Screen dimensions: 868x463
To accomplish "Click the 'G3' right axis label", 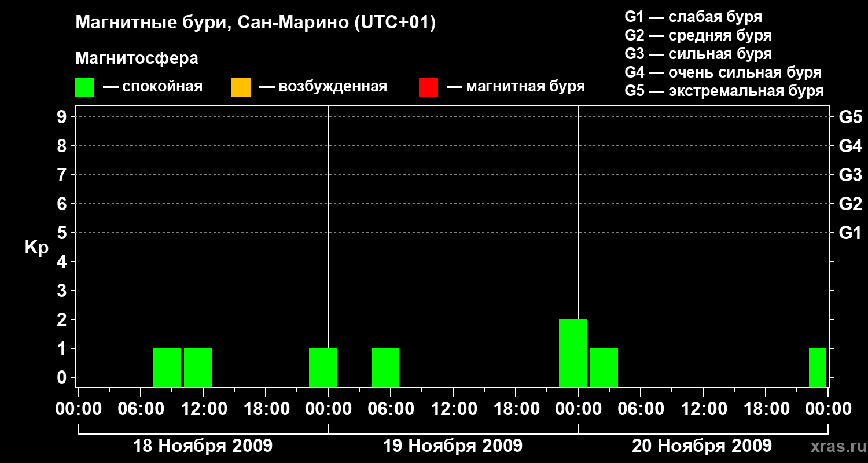I will pyautogui.click(x=850, y=175).
